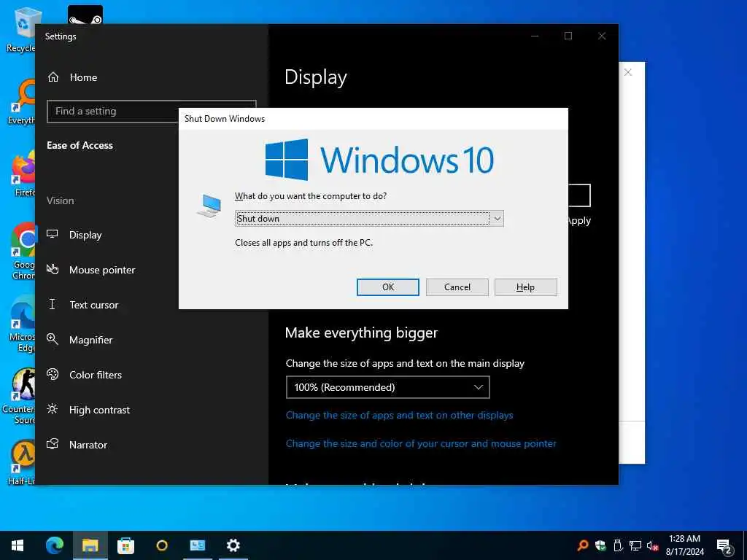
Task: Close the white window behind Settings
Action: click(x=628, y=72)
